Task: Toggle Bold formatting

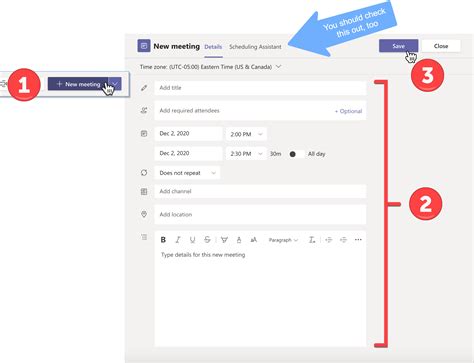Action: [x=163, y=240]
